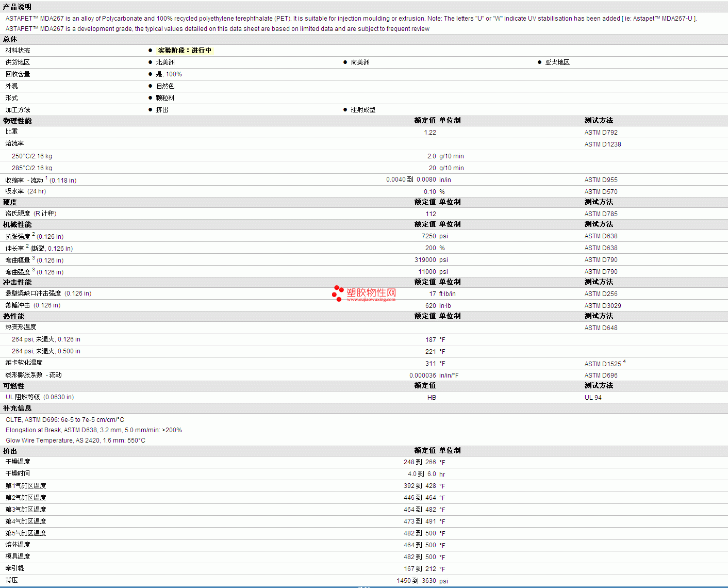Viewport: 728px width, 588px height.
Task: Click the shrinkage value 0.0040 到 0.0080
Action: pos(411,179)
